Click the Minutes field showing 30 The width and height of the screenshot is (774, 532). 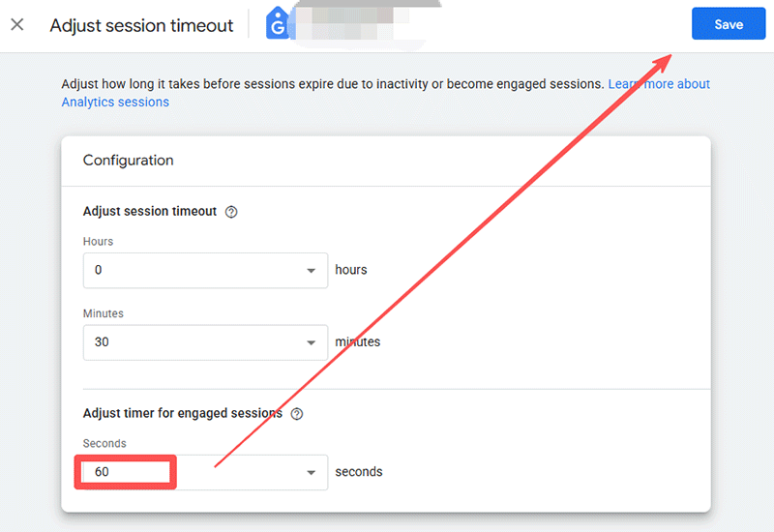coord(193,342)
